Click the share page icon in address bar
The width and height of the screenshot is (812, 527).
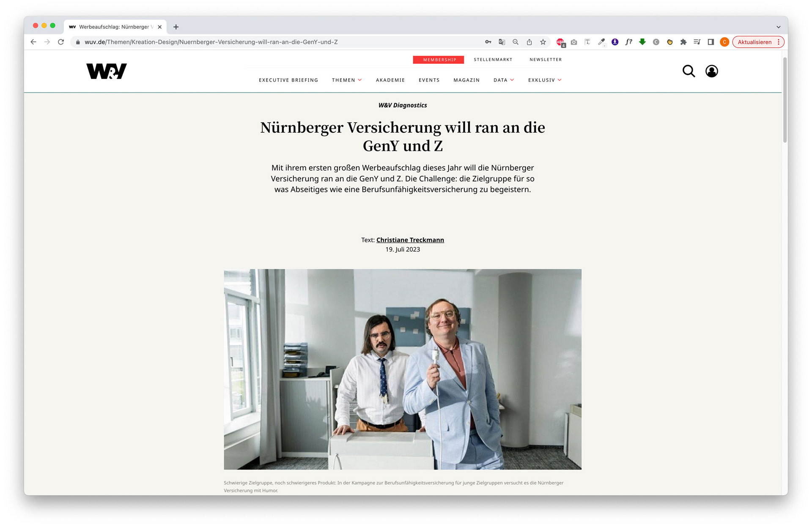pos(529,42)
